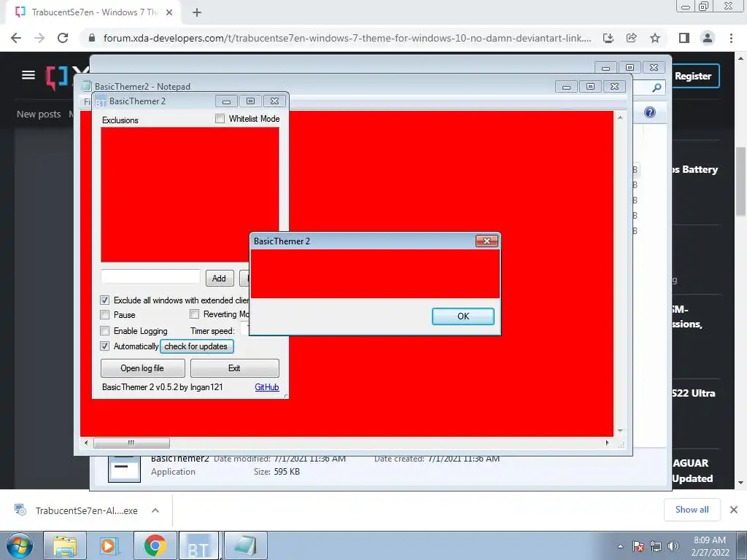
Task: Click the volume speaker tray icon
Action: pos(673,546)
